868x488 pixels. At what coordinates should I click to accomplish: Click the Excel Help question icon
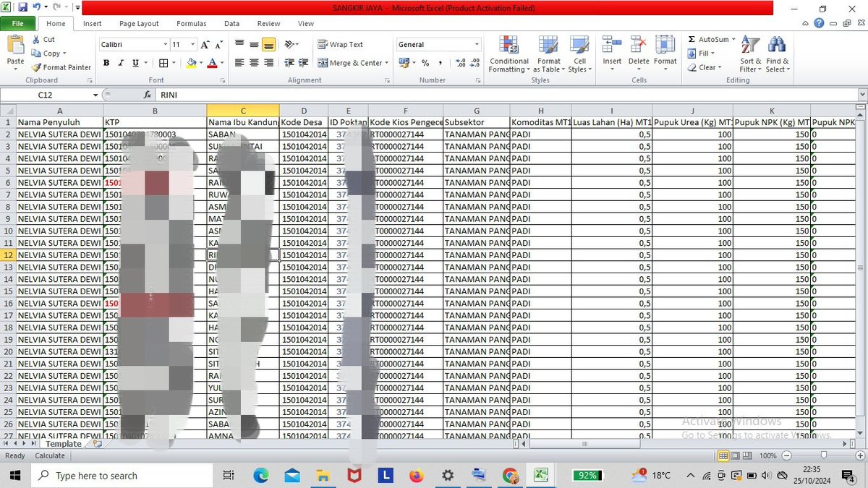pos(818,23)
